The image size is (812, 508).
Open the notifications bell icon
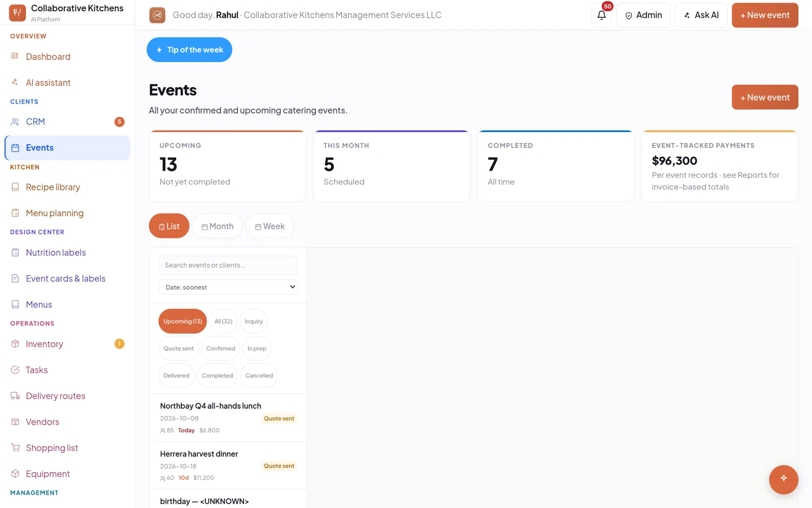(x=601, y=15)
